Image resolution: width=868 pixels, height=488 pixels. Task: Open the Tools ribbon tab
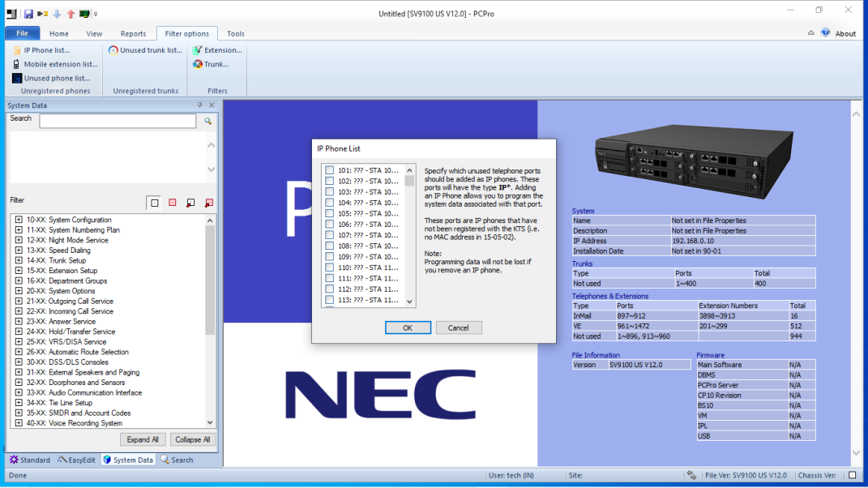pos(235,34)
